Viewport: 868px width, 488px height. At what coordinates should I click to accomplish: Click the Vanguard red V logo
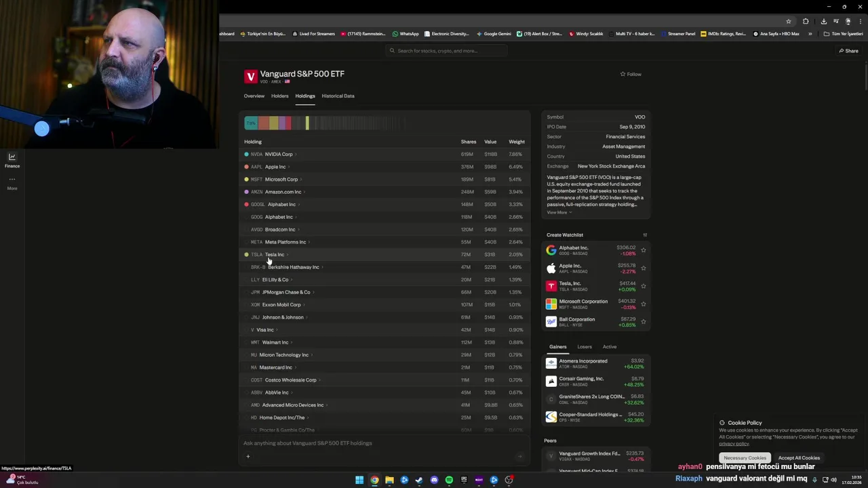click(x=251, y=77)
